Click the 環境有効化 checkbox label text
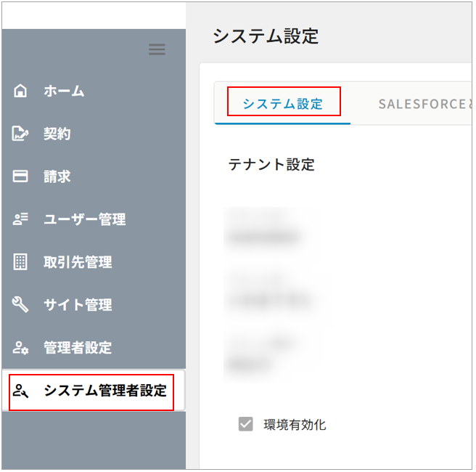The image size is (476, 472). coord(295,425)
